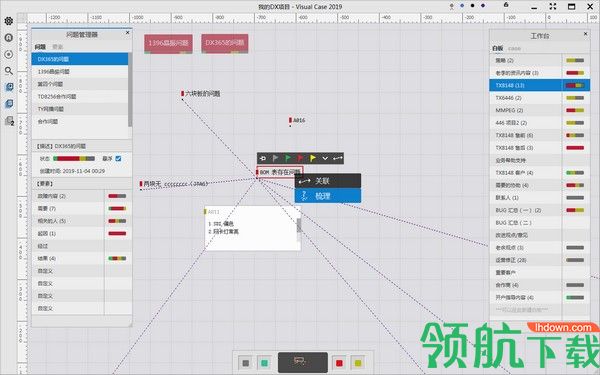Screen dimensions: 600x375
Task: Pick the teal square in the bottom toolbar
Action: [264, 363]
